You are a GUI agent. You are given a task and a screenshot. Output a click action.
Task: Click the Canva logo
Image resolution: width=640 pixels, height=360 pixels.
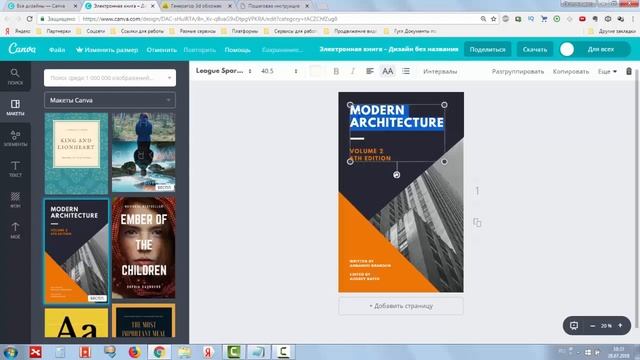(22, 49)
